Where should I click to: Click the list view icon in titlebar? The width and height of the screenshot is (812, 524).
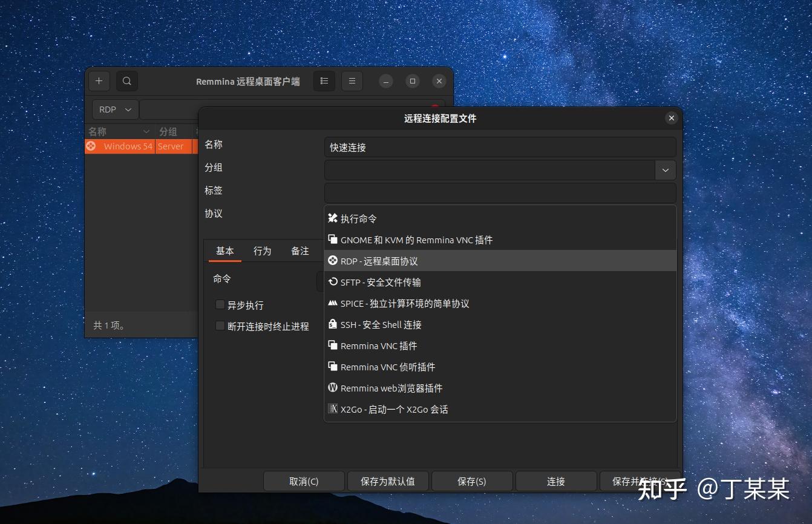(x=324, y=80)
